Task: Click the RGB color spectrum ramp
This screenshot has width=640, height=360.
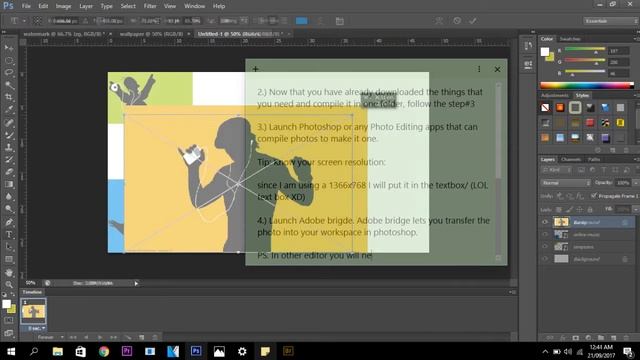Action: click(587, 85)
